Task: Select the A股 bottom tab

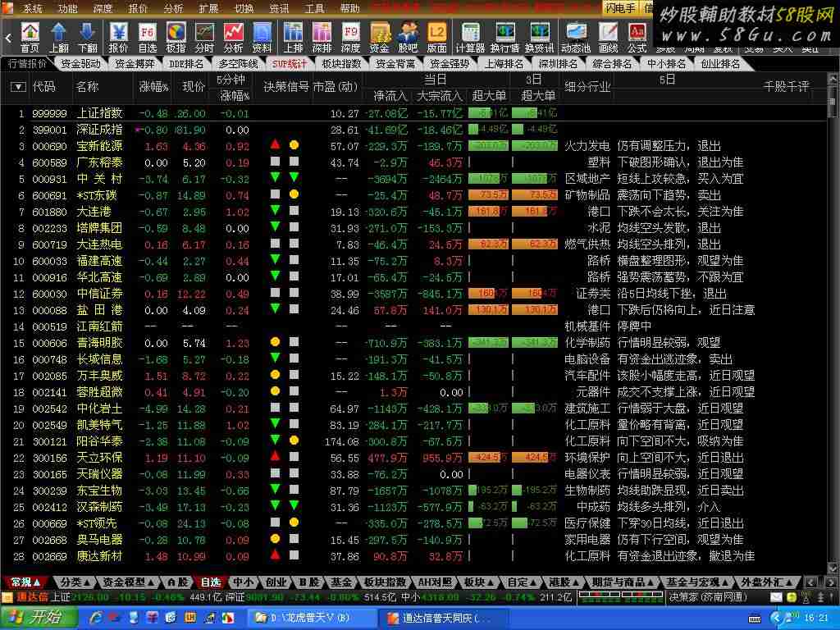Action: click(x=177, y=582)
